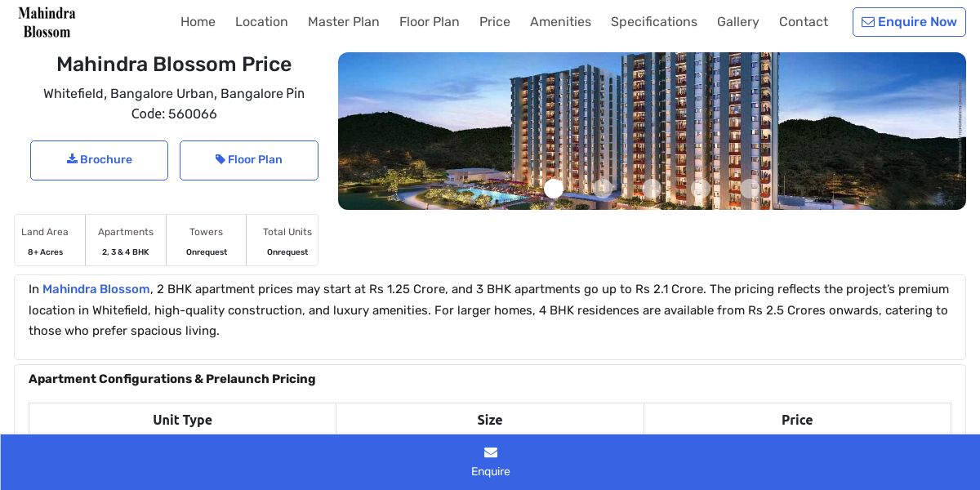Click the envelope icon in the bottom Enquire bar
This screenshot has height=490, width=980.
click(x=491, y=452)
